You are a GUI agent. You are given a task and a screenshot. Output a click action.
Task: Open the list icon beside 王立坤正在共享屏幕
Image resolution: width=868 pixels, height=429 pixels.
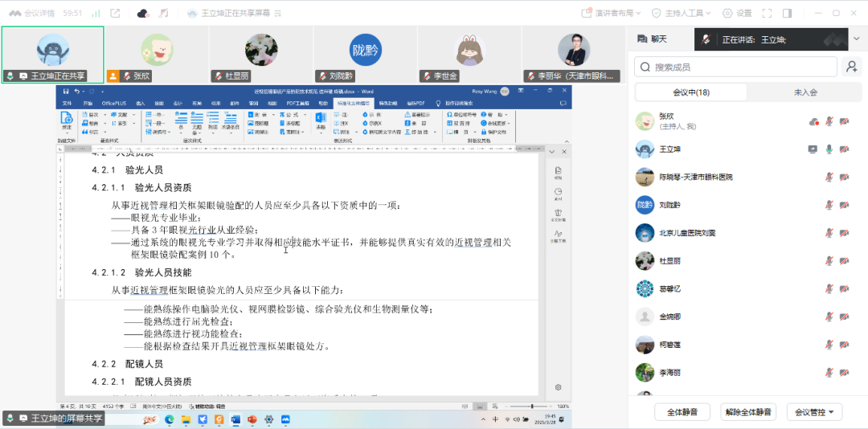point(277,14)
